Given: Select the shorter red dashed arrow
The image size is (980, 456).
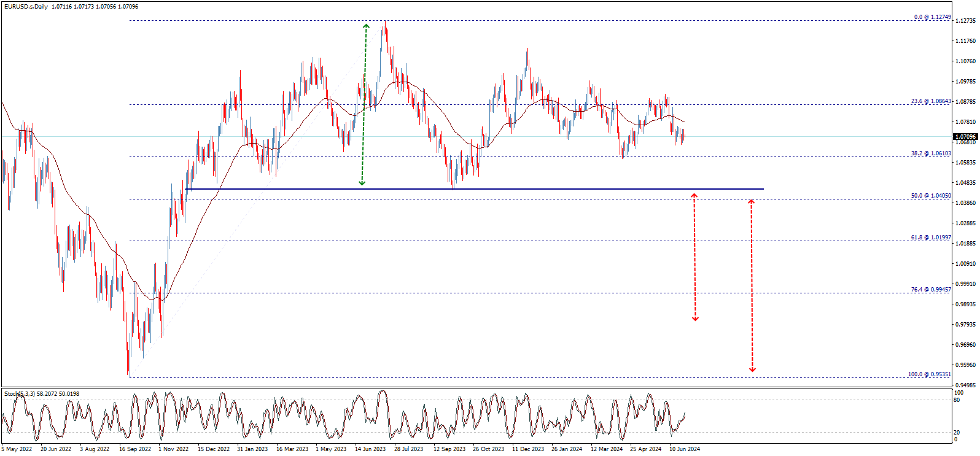Looking at the screenshot, I should point(694,258).
